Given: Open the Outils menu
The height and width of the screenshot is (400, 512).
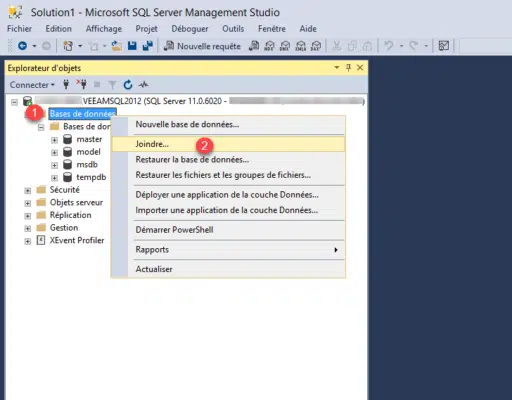Looking at the screenshot, I should (233, 29).
